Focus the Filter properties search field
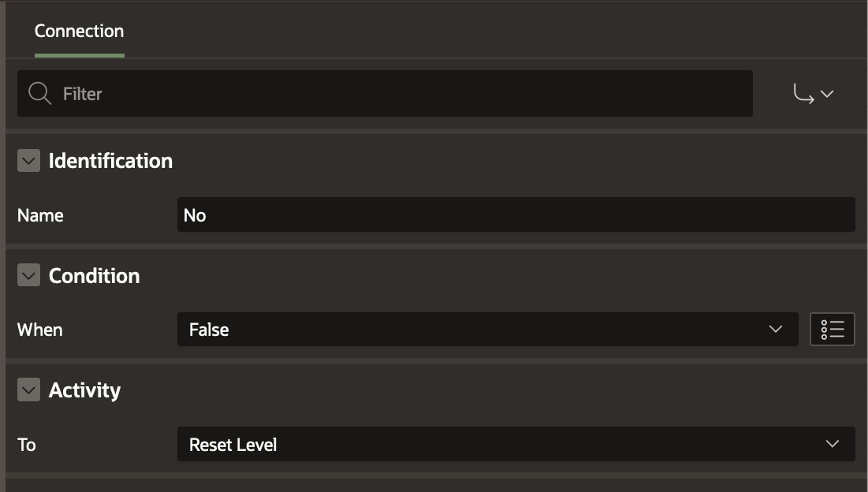868x492 pixels. click(x=394, y=94)
